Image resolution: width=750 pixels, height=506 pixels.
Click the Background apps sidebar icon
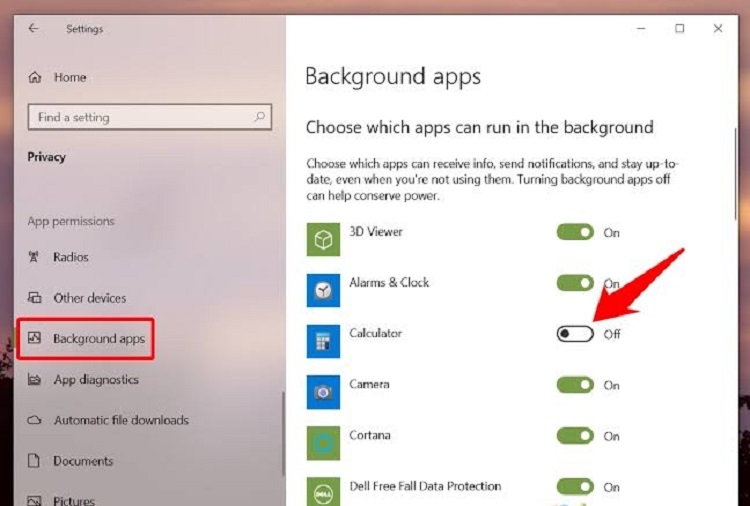(34, 338)
